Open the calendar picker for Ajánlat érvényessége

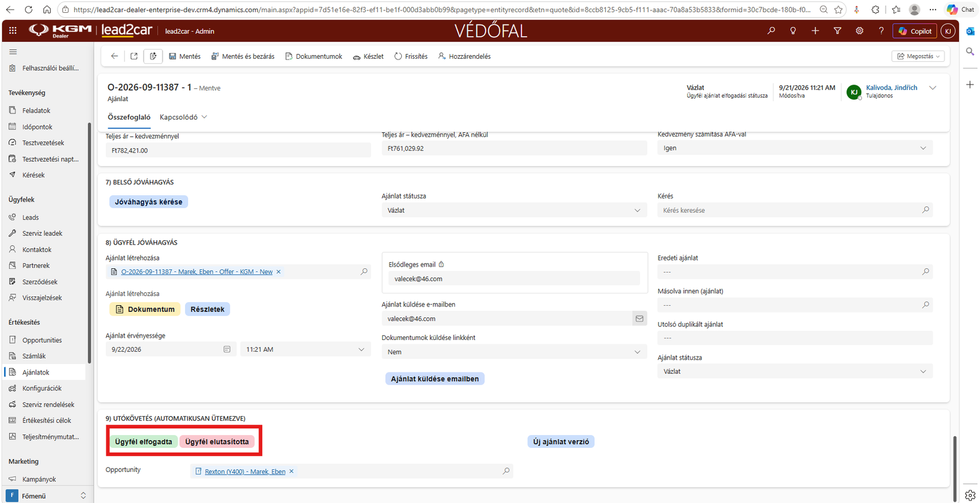227,349
